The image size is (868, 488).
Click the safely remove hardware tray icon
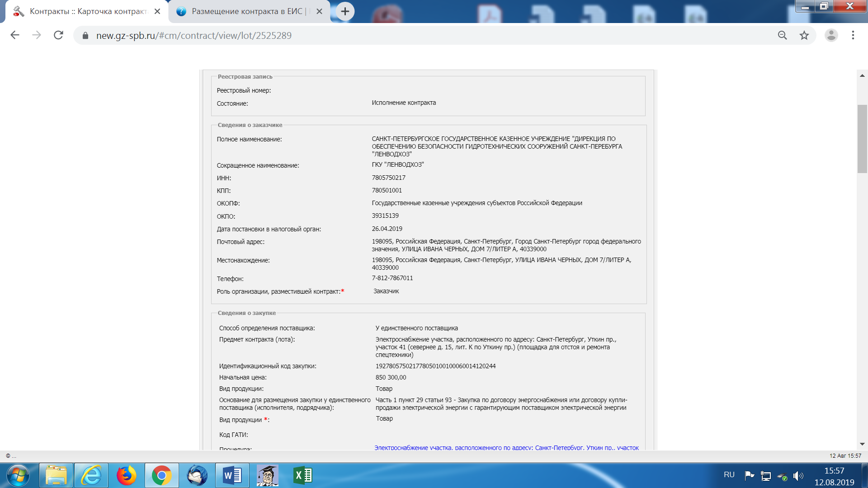click(783, 476)
